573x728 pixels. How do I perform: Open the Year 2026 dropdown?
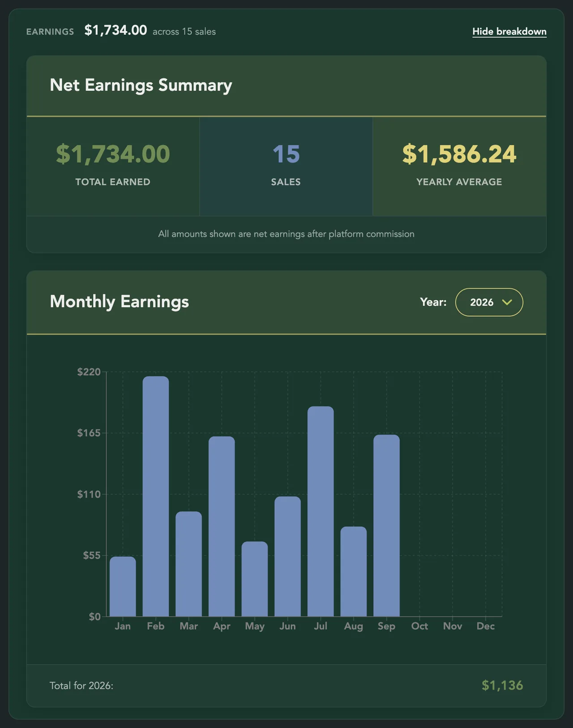489,302
